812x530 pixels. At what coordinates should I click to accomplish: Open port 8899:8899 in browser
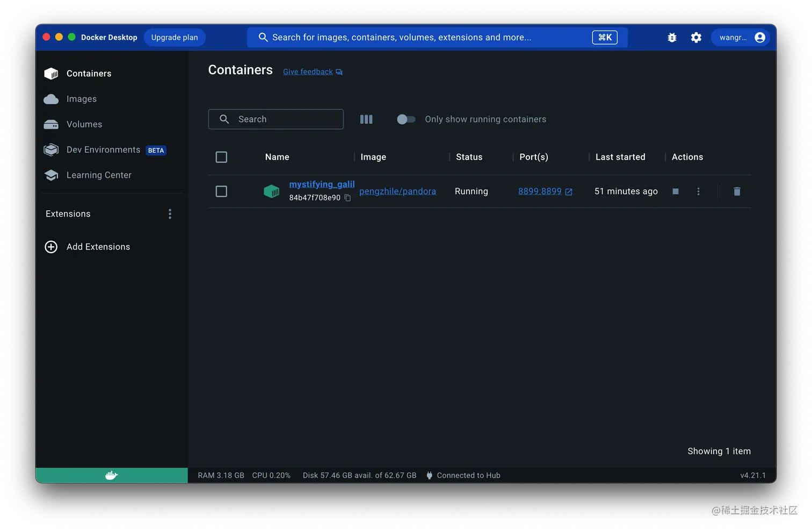point(545,191)
